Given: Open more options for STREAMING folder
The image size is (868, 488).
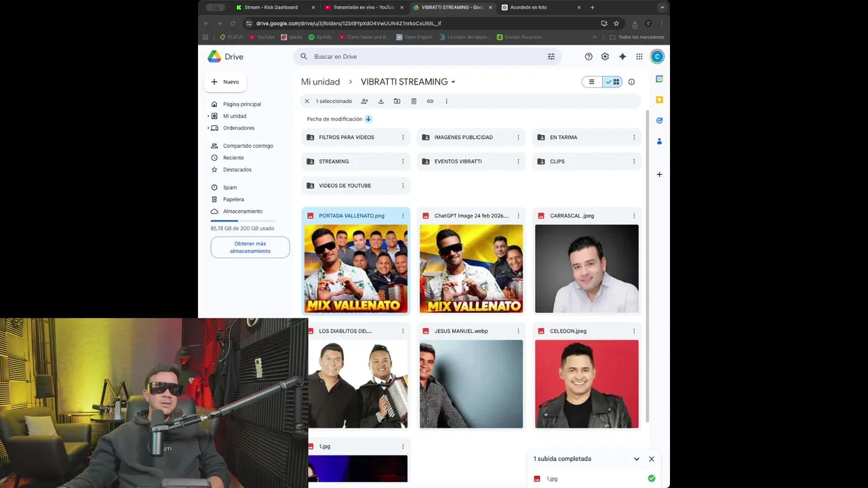Looking at the screenshot, I should (403, 161).
